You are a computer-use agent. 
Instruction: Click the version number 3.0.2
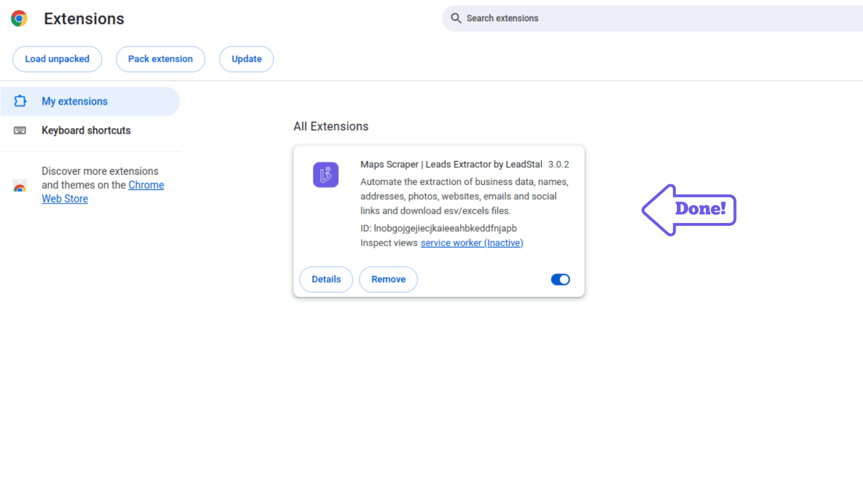tap(558, 164)
